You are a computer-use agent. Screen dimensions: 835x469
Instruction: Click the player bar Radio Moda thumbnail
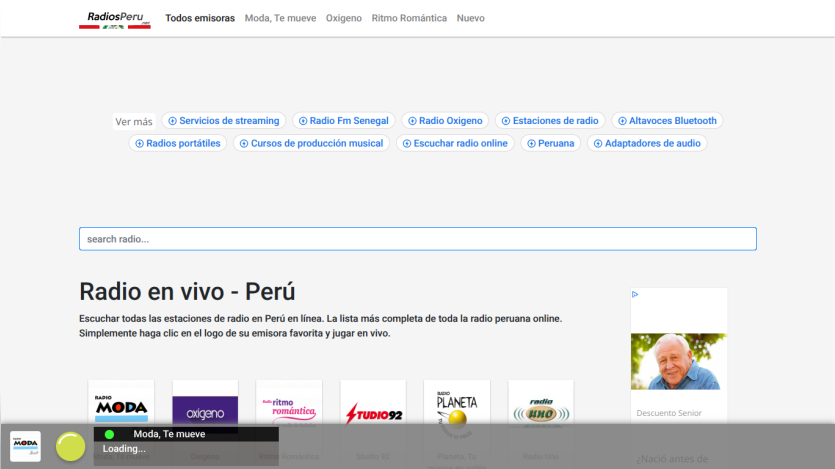[26, 446]
